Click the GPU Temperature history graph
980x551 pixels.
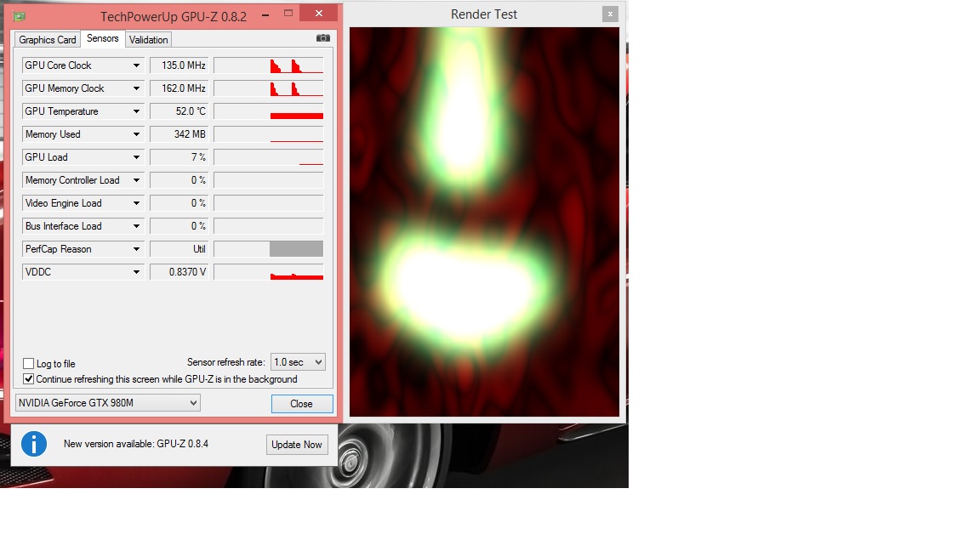269,111
